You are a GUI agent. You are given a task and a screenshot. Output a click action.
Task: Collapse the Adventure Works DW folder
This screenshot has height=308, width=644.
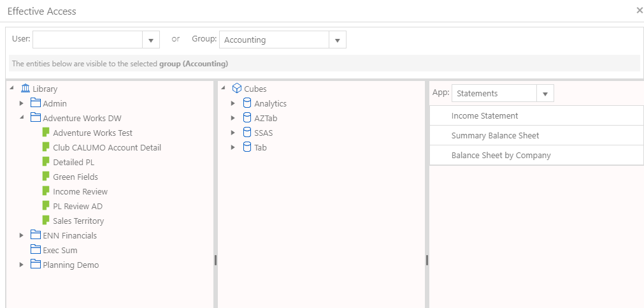(22, 117)
